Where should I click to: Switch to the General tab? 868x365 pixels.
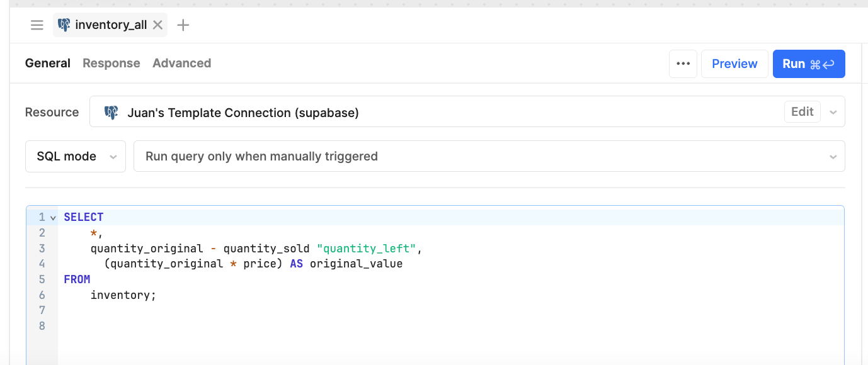tap(48, 63)
